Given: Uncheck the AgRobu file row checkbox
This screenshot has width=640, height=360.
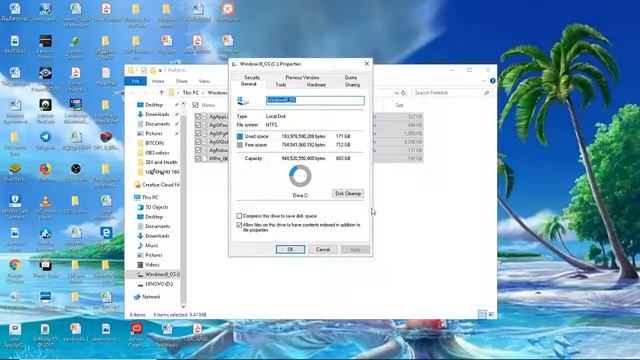Looking at the screenshot, I should 198,150.
